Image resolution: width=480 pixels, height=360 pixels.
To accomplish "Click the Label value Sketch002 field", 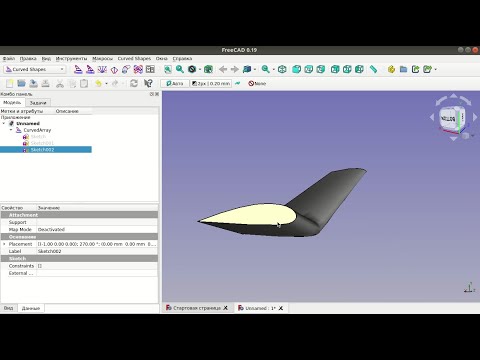I will click(97, 251).
